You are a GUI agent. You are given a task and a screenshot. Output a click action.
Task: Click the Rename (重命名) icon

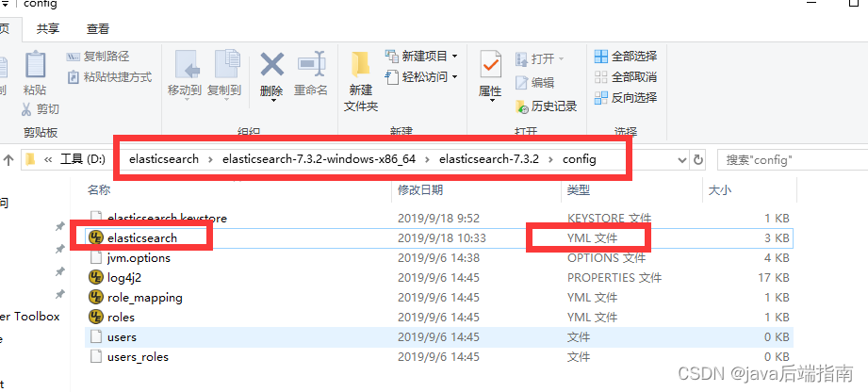[311, 65]
